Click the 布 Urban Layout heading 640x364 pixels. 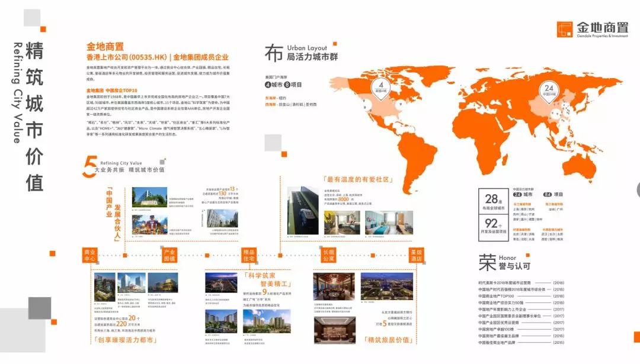pos(301,53)
